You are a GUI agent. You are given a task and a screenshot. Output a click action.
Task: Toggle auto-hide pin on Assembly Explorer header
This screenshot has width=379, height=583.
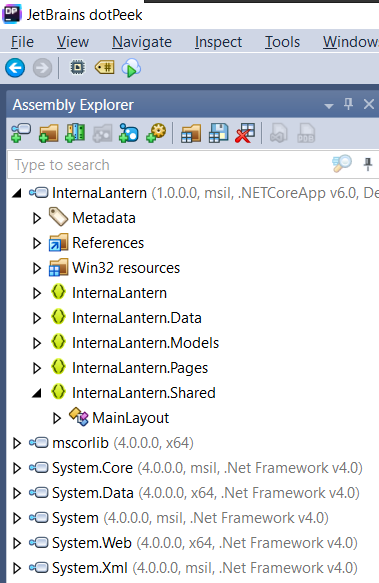coord(349,104)
